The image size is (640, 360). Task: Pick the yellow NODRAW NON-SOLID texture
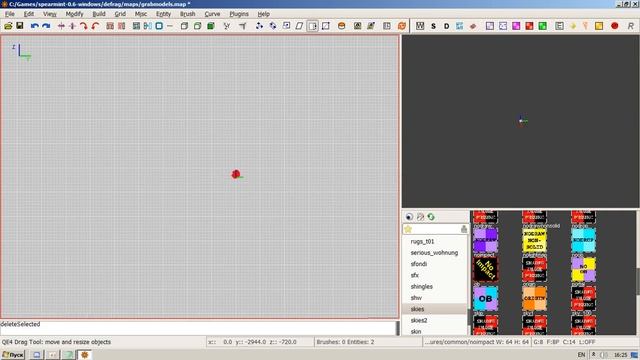click(x=534, y=240)
